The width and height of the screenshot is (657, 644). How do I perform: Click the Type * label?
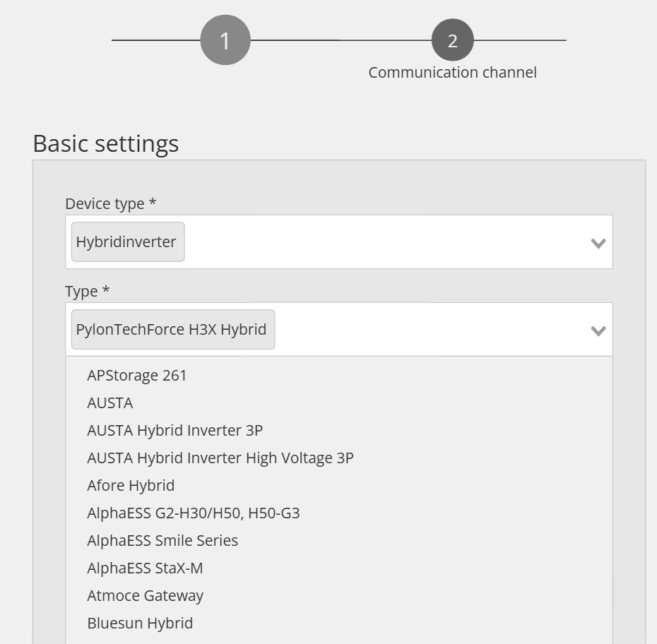coord(87,292)
